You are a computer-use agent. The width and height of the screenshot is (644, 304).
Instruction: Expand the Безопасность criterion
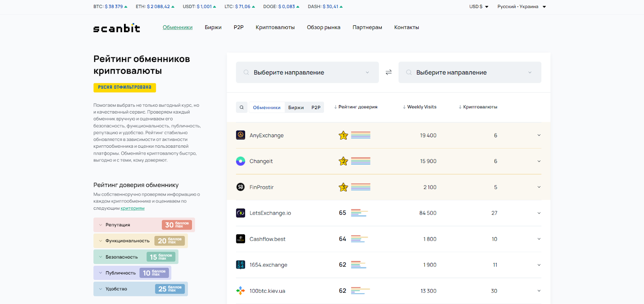(x=136, y=257)
